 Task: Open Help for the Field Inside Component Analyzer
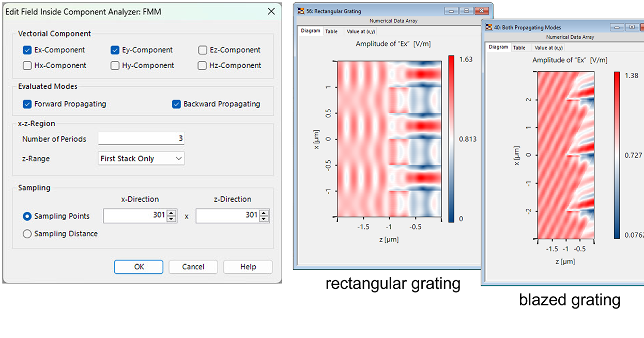[248, 267]
